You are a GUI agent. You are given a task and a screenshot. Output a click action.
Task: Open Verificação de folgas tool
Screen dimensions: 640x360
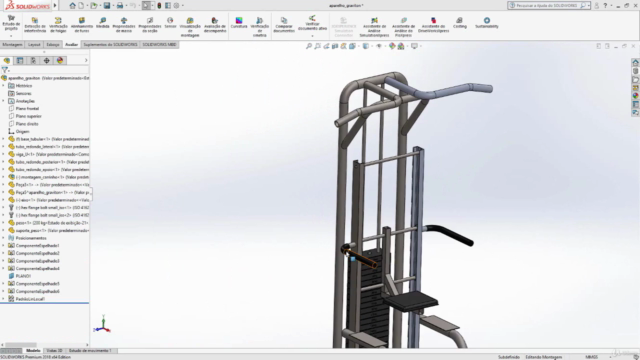58,24
